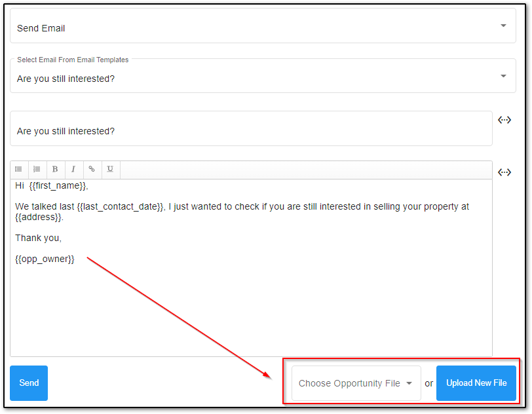Click the "Thank you," line in the body

click(38, 238)
